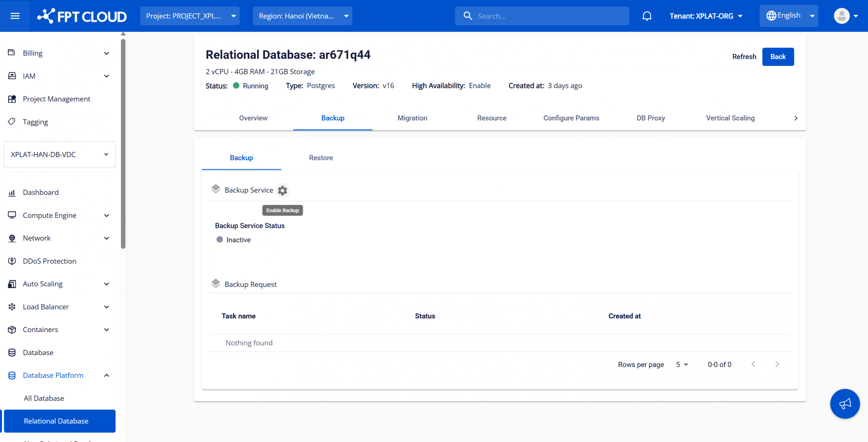
Task: Click the search magnifier icon
Action: tap(468, 16)
